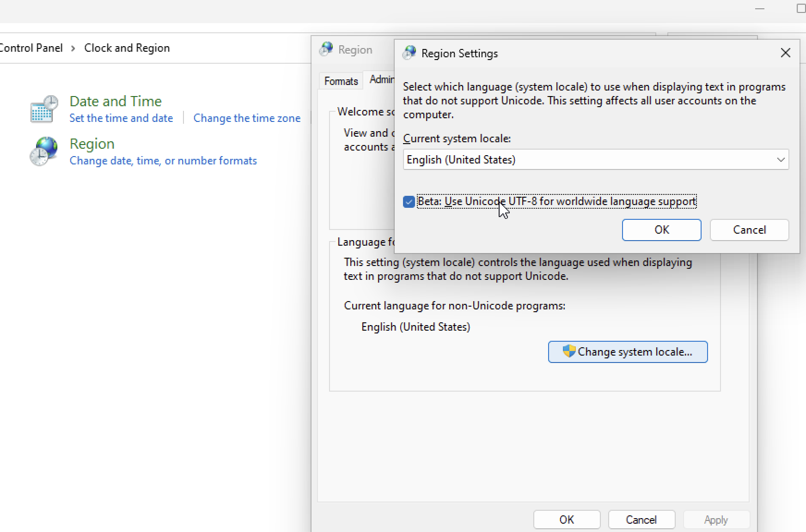Click the Region globe icon in Control Panel

coord(43,151)
